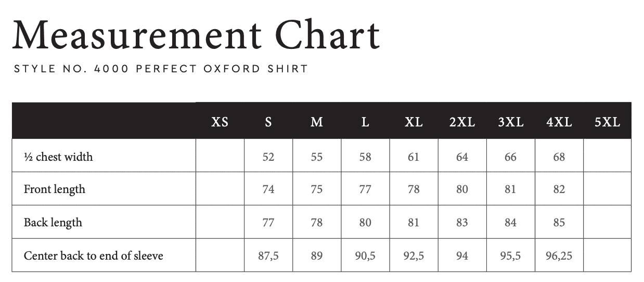The height and width of the screenshot is (282, 644).
Task: Select the XL column header
Action: point(414,122)
